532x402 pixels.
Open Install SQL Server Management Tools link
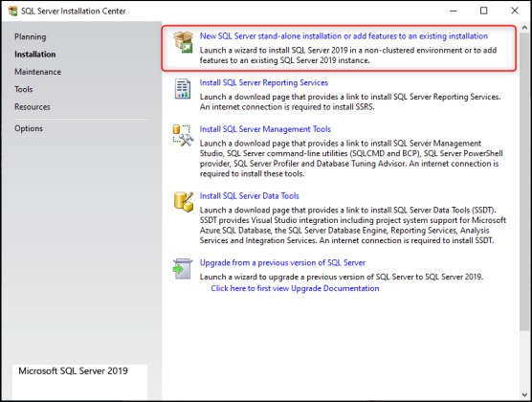(265, 129)
